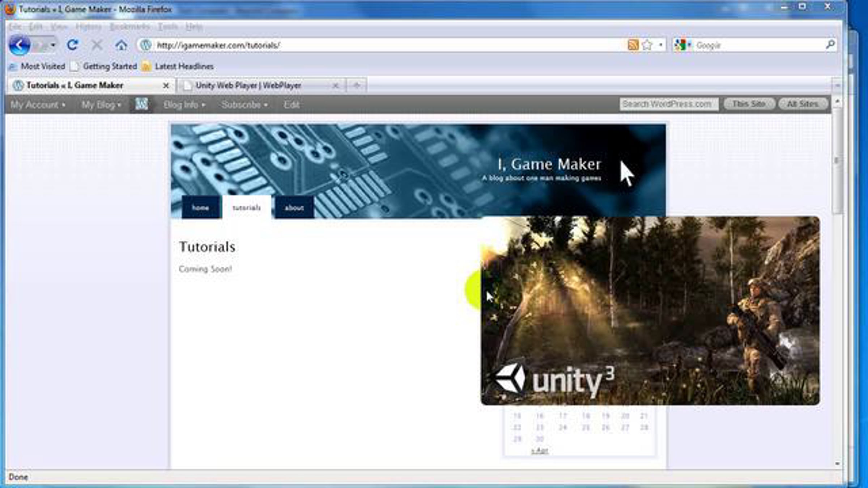The height and width of the screenshot is (488, 868).
Task: Click the RSS feed icon in address bar
Action: [633, 45]
